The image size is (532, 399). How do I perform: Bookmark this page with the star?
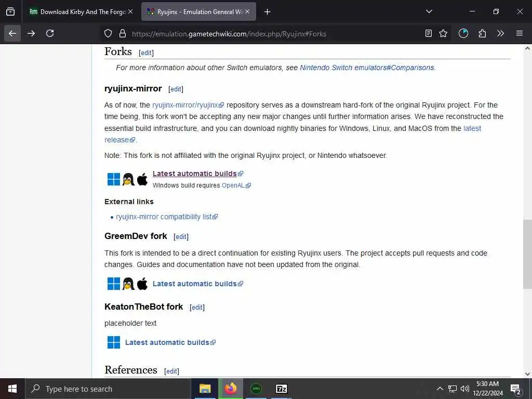click(x=443, y=34)
